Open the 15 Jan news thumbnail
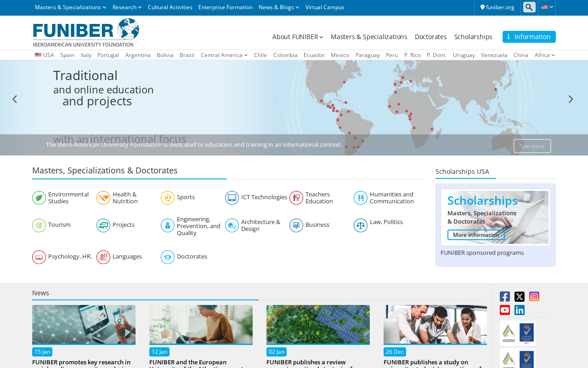The width and height of the screenshot is (588, 368). pos(84,325)
